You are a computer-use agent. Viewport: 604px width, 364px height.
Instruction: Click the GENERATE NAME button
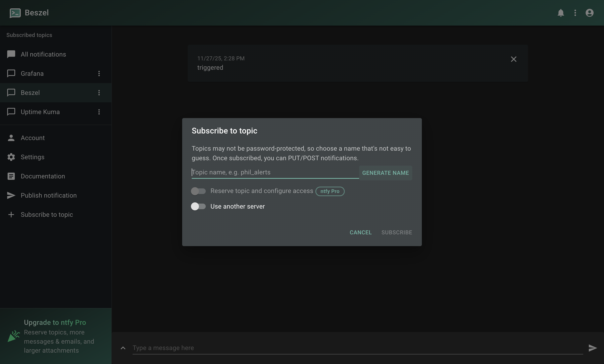point(385,173)
